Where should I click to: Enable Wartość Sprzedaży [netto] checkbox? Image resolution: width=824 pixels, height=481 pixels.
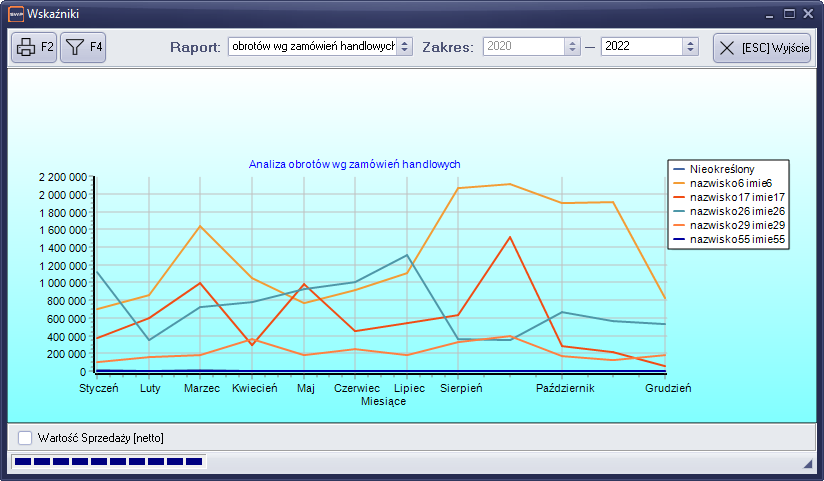tap(25, 438)
